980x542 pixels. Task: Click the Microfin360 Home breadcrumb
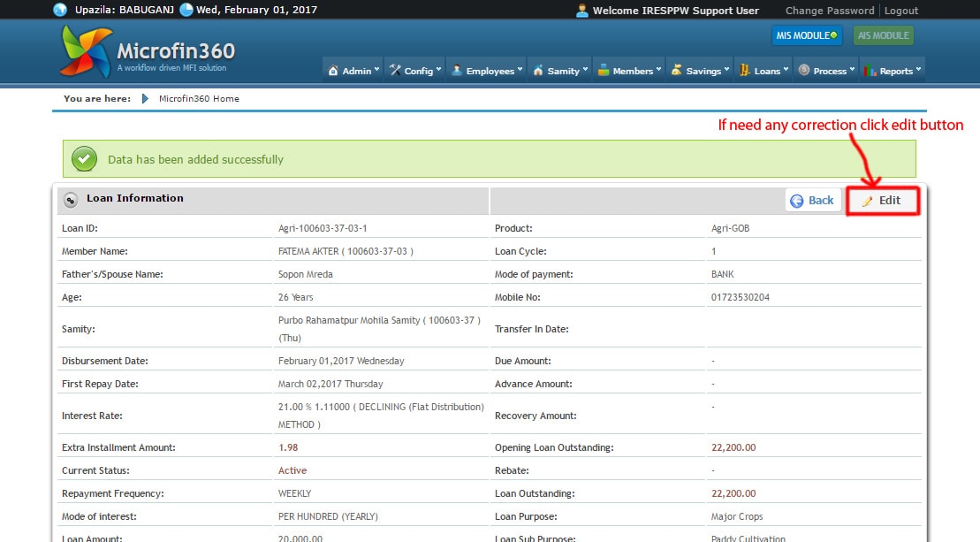199,99
